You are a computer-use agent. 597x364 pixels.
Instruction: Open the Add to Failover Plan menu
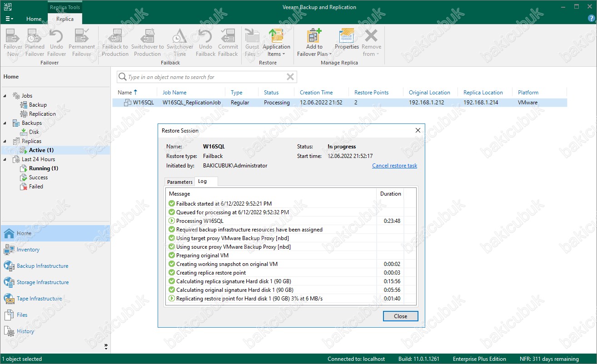[x=314, y=42]
